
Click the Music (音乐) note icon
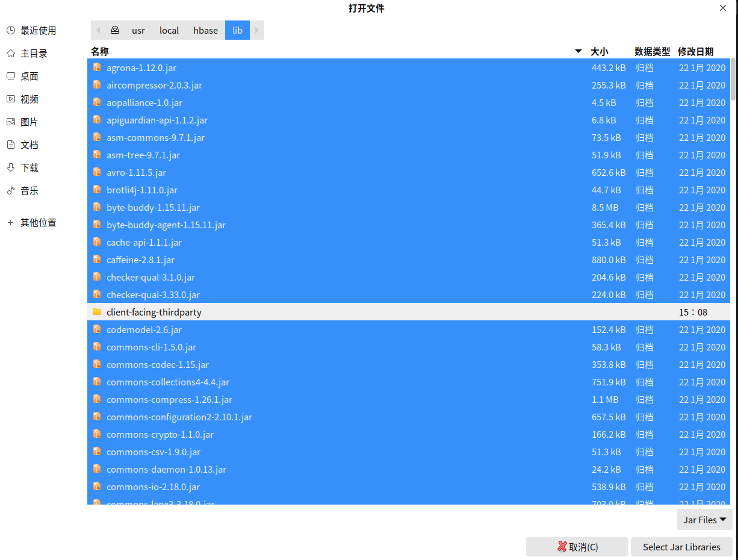coord(11,190)
